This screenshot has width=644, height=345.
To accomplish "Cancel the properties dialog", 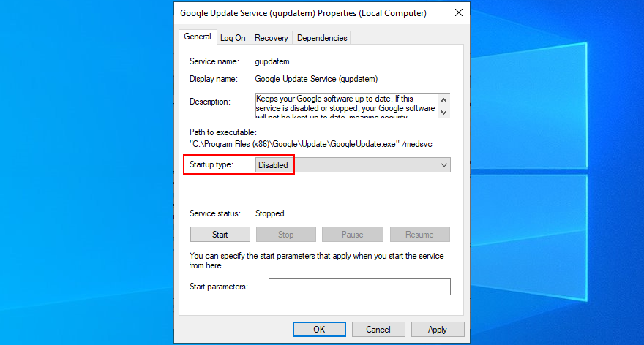I will [378, 330].
